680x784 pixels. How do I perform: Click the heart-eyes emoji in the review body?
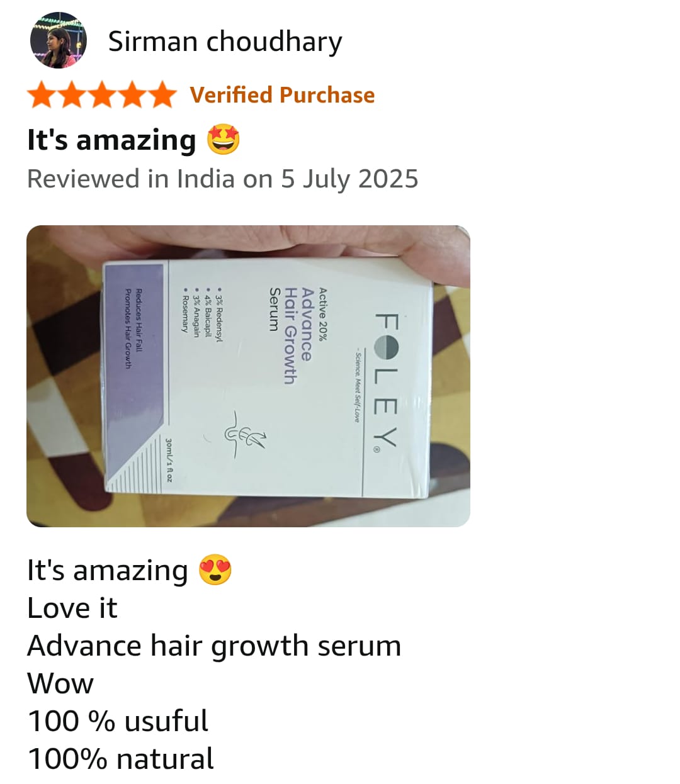tap(215, 570)
